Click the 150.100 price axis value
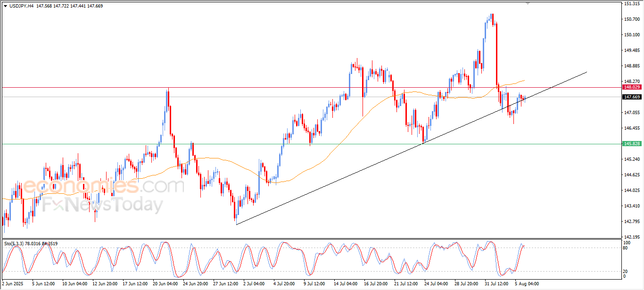Screen dimensions: 644x290 coord(631,35)
